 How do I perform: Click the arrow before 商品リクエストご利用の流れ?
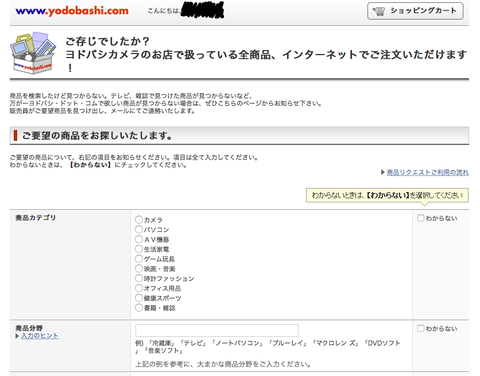383,172
